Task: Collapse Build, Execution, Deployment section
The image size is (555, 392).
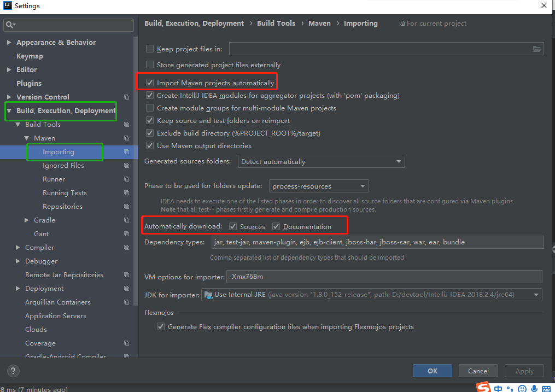Action: [x=9, y=111]
